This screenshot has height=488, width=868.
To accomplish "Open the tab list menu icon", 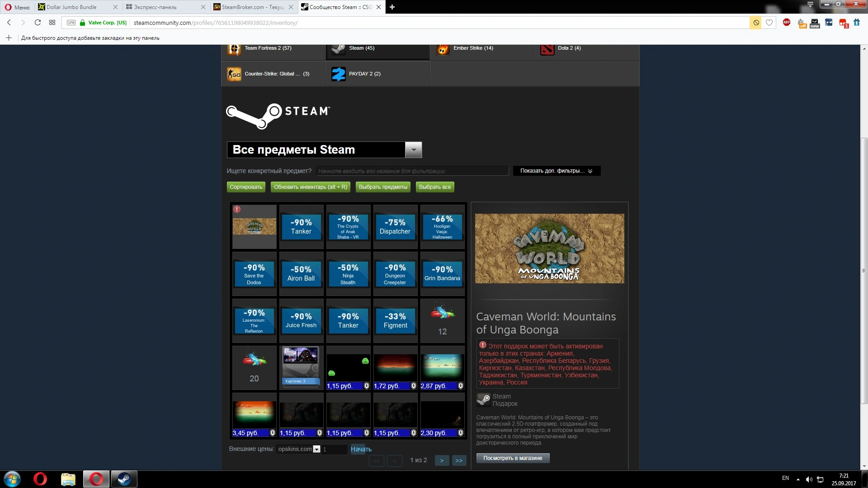I will pyautogui.click(x=810, y=5).
